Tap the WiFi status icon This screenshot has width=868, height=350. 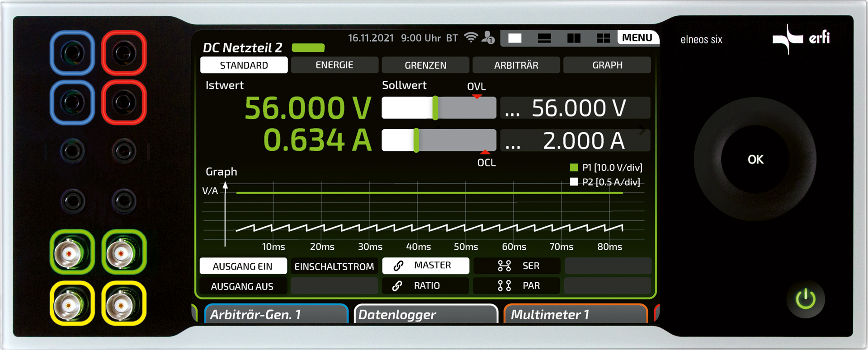point(471,38)
